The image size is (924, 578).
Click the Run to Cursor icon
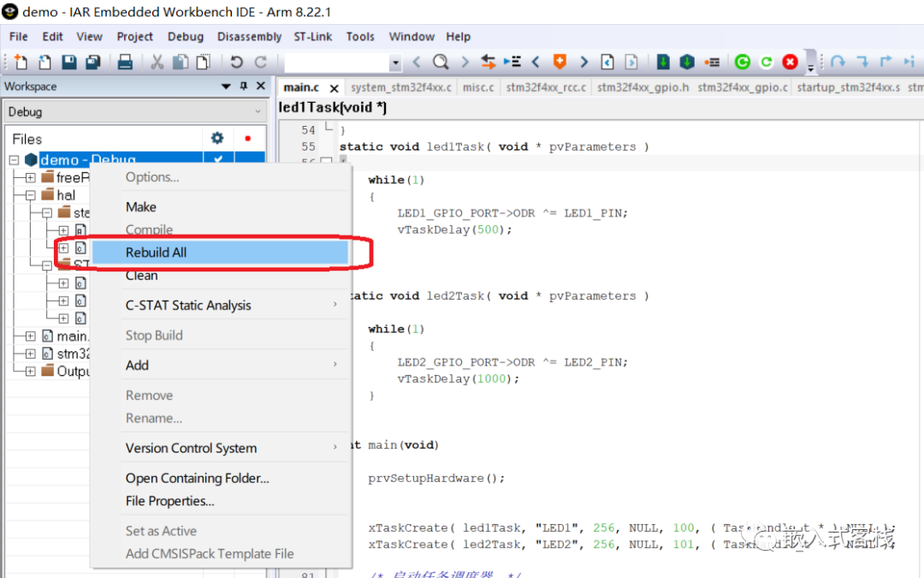pyautogui.click(x=909, y=62)
